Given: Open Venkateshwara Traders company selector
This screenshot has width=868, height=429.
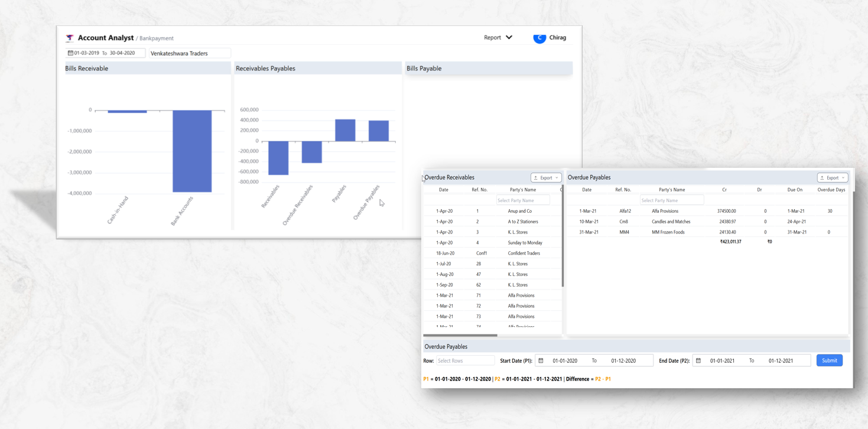Looking at the screenshot, I should (x=189, y=53).
